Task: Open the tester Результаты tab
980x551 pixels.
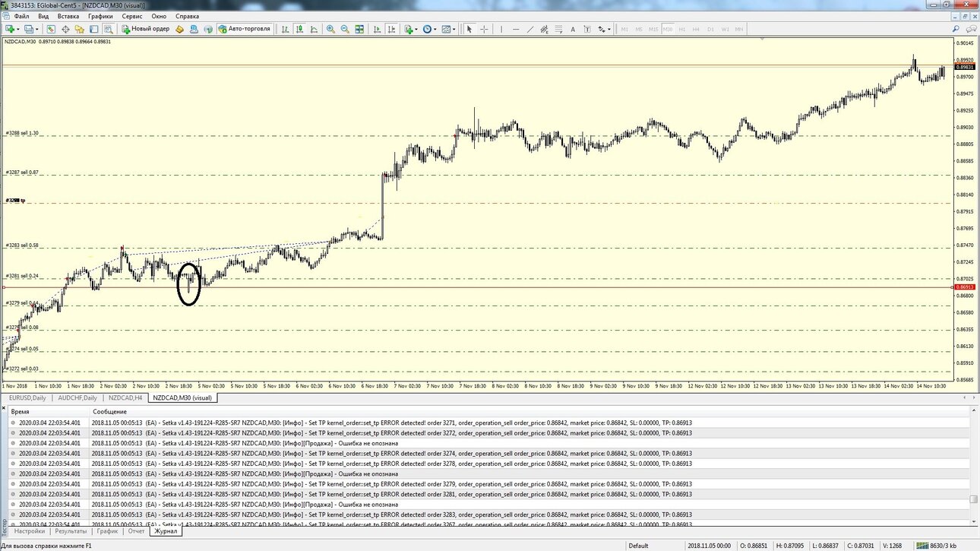Action: pos(71,531)
